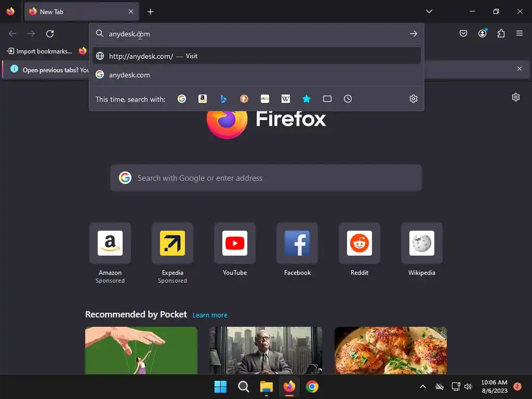The image size is (532, 399).
Task: Open the volume control in tray
Action: click(x=468, y=387)
